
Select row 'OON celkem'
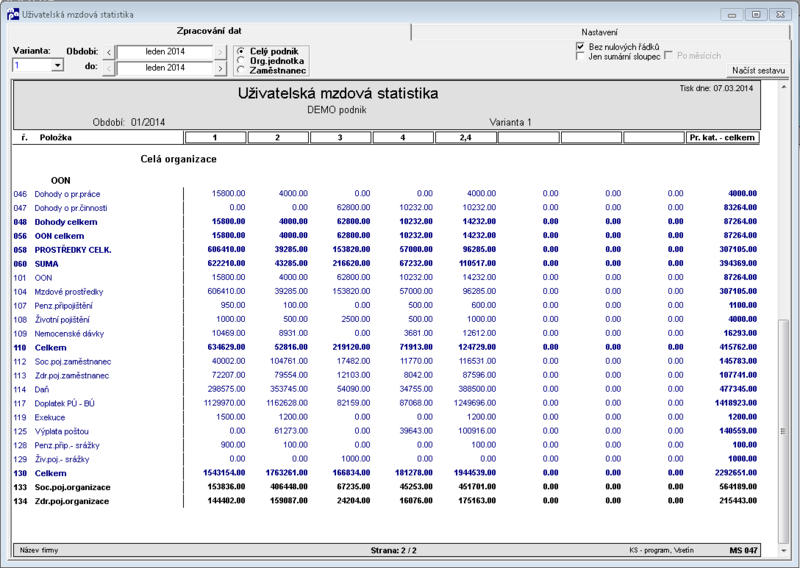385,236
